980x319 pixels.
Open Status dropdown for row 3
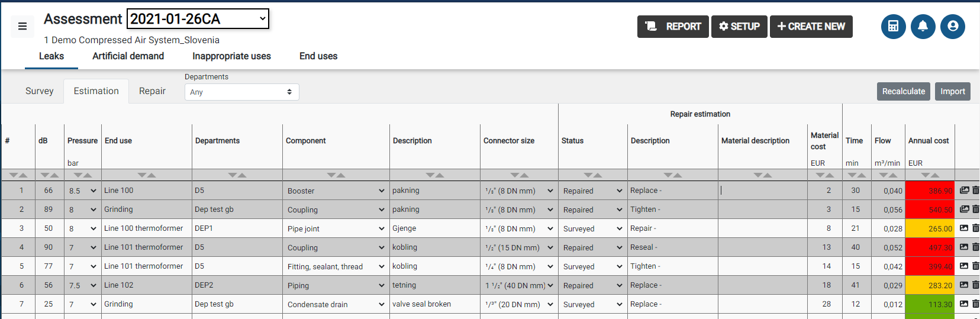592,228
